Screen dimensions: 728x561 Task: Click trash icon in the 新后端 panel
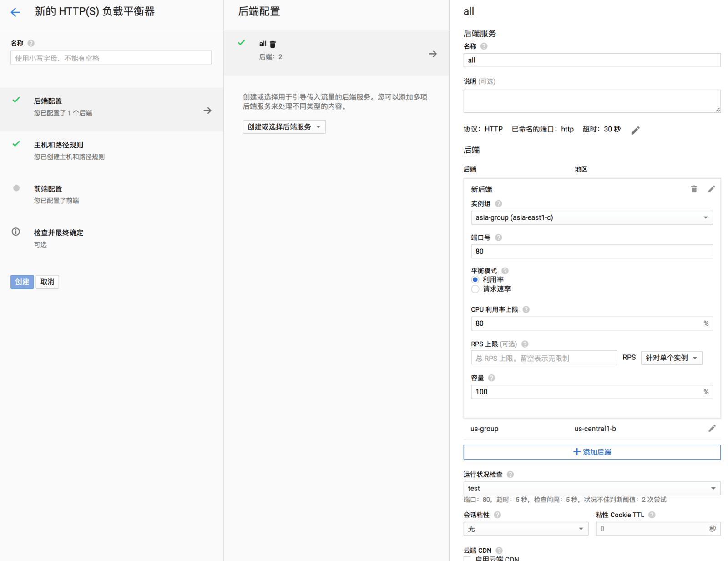tap(694, 189)
